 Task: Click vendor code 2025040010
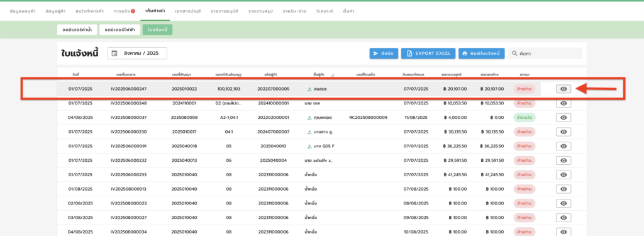pos(274,147)
